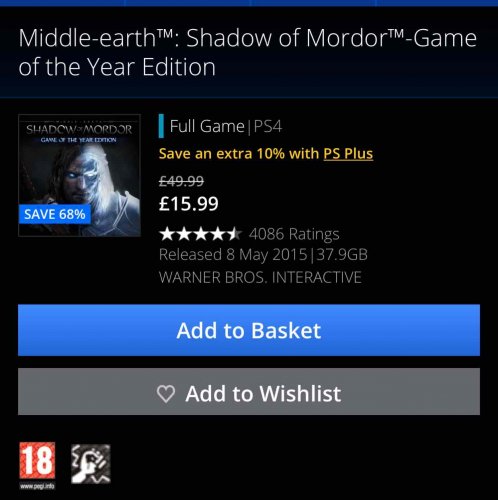Click the PEGI 18 age rating icon
Viewport: 498px width, 500px height.
37,460
